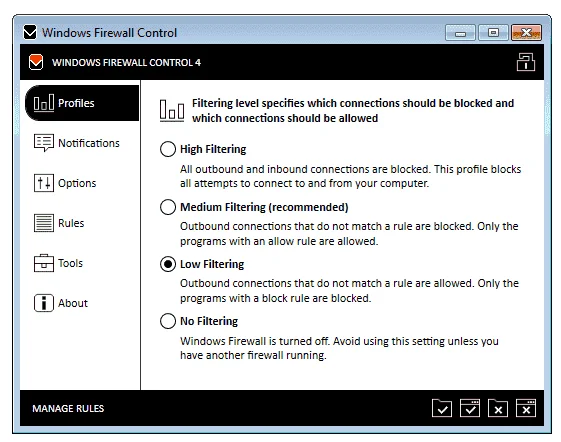Choose the Low Filtering radio button

click(168, 264)
